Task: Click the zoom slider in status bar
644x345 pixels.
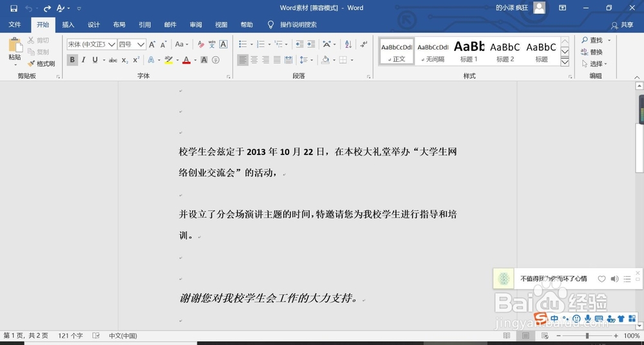Action: pos(587,336)
